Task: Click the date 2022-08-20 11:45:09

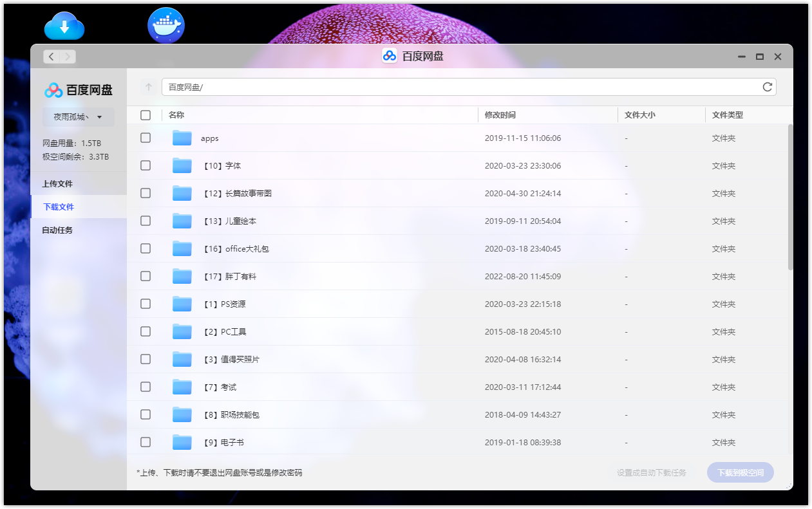Action: tap(523, 276)
